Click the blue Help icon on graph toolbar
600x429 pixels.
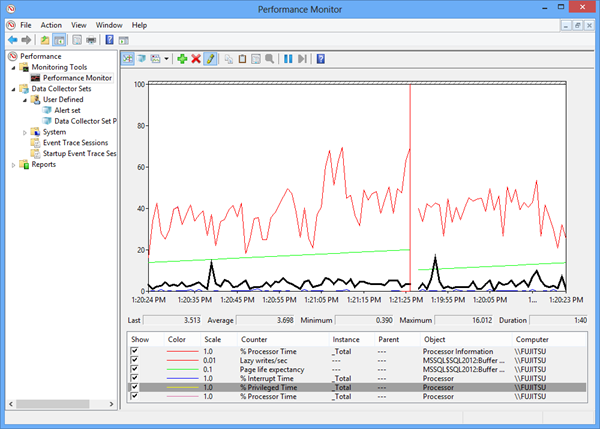(x=320, y=59)
